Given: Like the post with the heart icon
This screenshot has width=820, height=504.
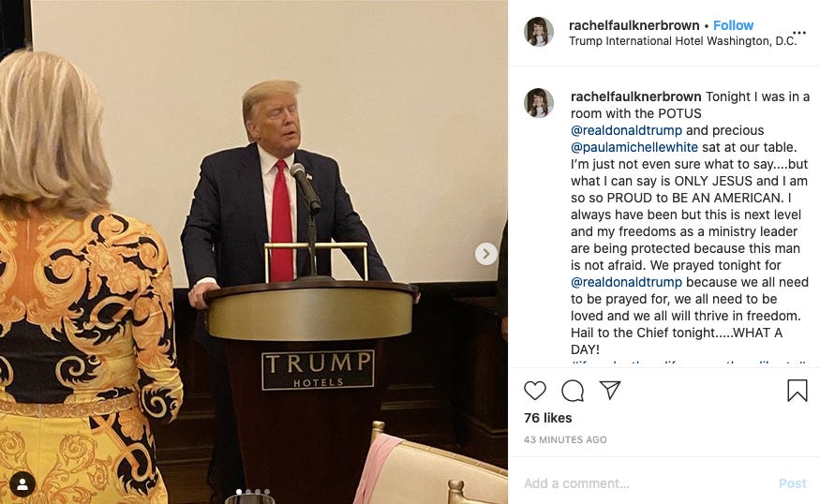Looking at the screenshot, I should (535, 391).
